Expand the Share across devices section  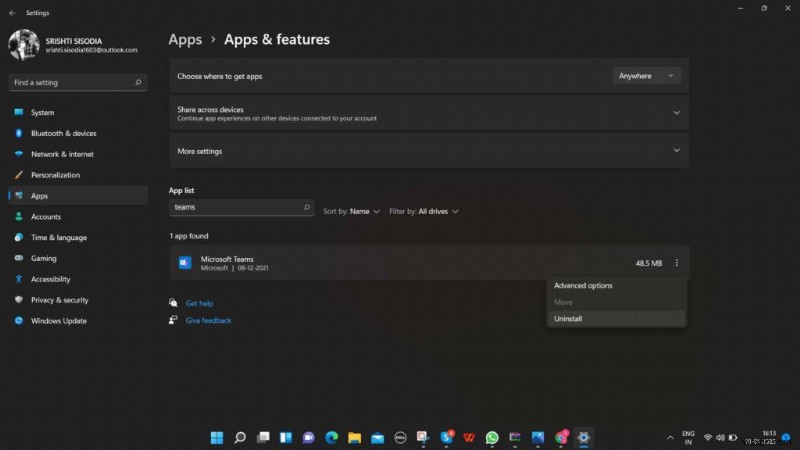pyautogui.click(x=429, y=113)
